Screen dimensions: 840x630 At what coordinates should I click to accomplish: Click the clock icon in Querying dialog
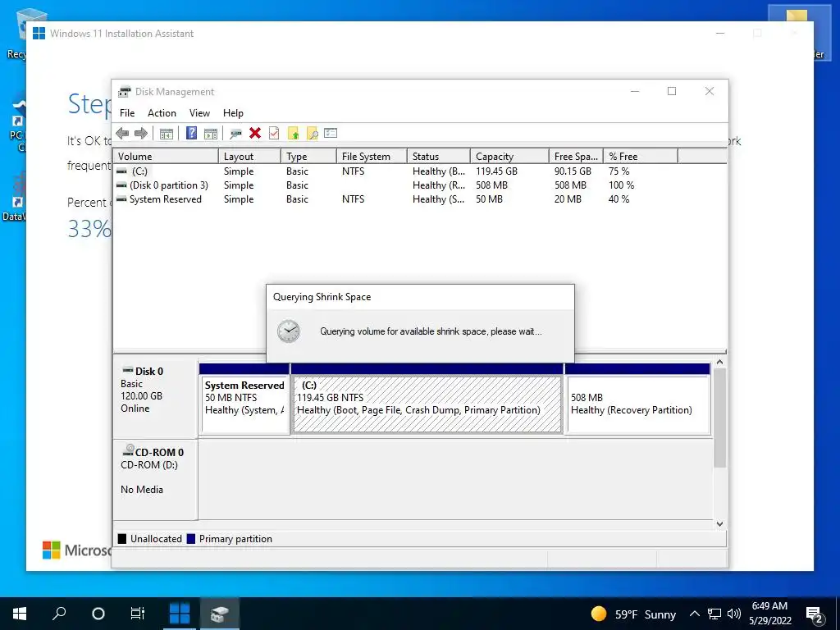(x=289, y=331)
